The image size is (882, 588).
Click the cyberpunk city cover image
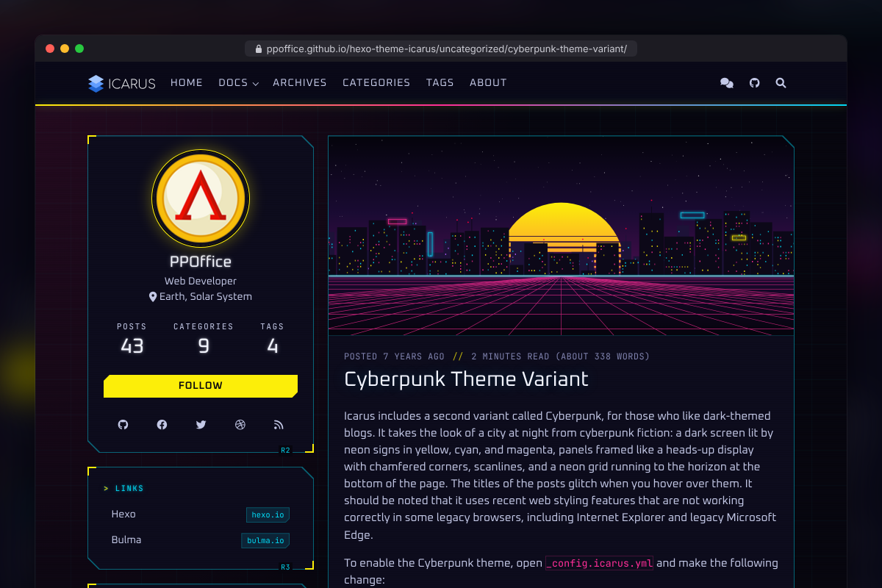[x=561, y=236]
